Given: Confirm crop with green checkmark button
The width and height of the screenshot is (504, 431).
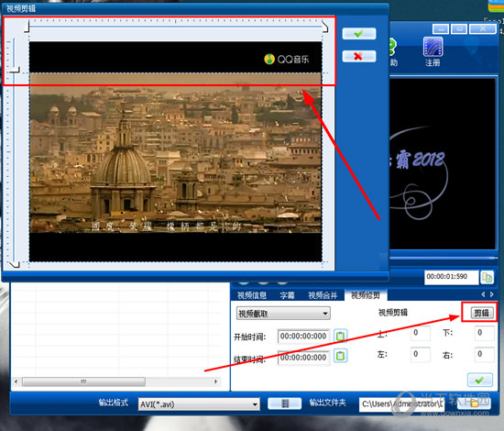Looking at the screenshot, I should (358, 34).
